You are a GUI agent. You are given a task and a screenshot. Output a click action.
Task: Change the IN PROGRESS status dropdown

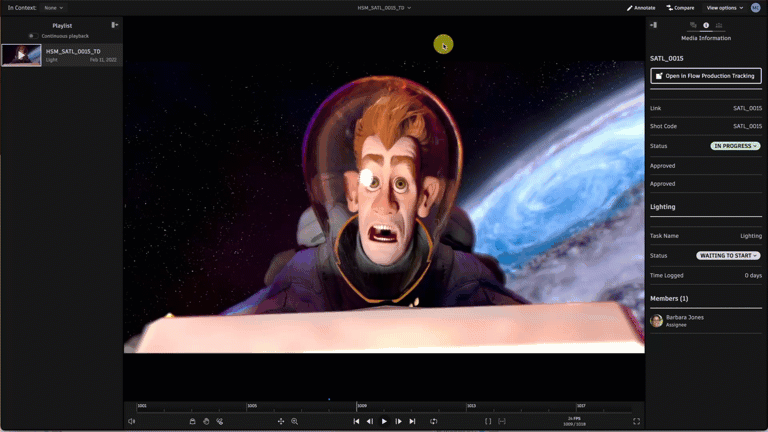pos(735,146)
